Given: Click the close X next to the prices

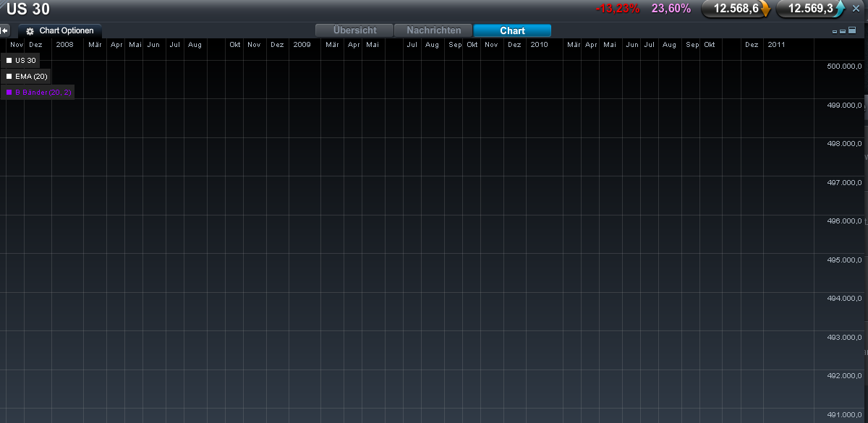Looking at the screenshot, I should [x=856, y=8].
